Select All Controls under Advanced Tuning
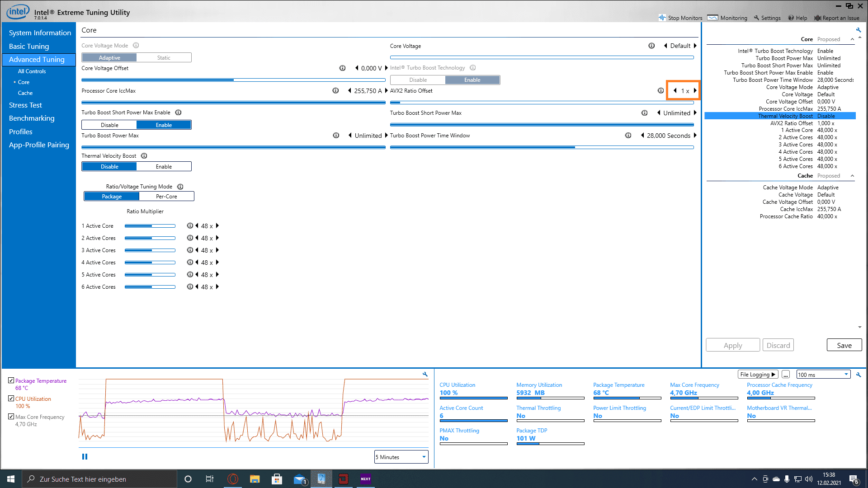This screenshot has height=488, width=868. coord(32,71)
